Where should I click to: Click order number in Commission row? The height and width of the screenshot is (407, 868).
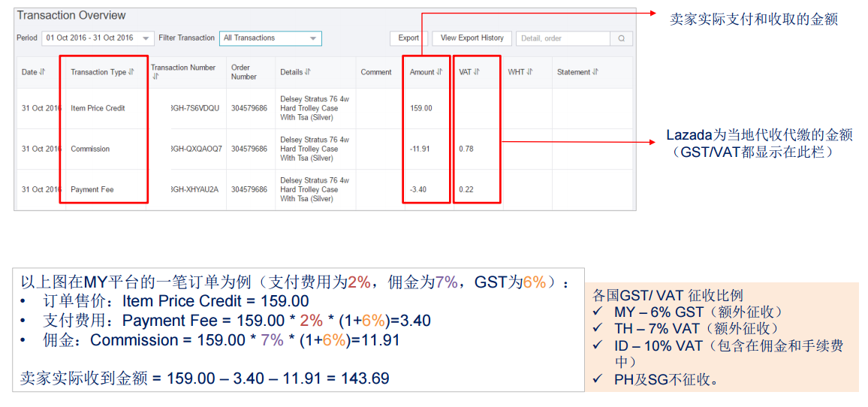click(249, 149)
